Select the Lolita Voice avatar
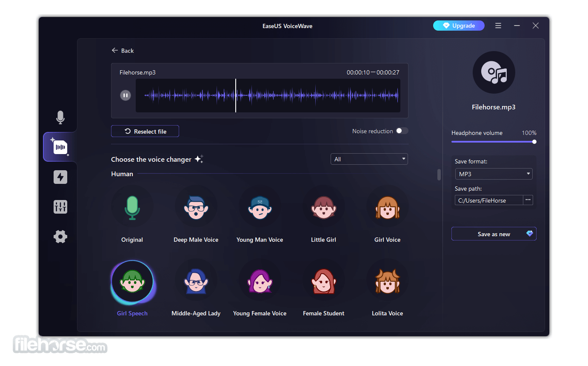The height and width of the screenshot is (366, 588). coord(388,281)
